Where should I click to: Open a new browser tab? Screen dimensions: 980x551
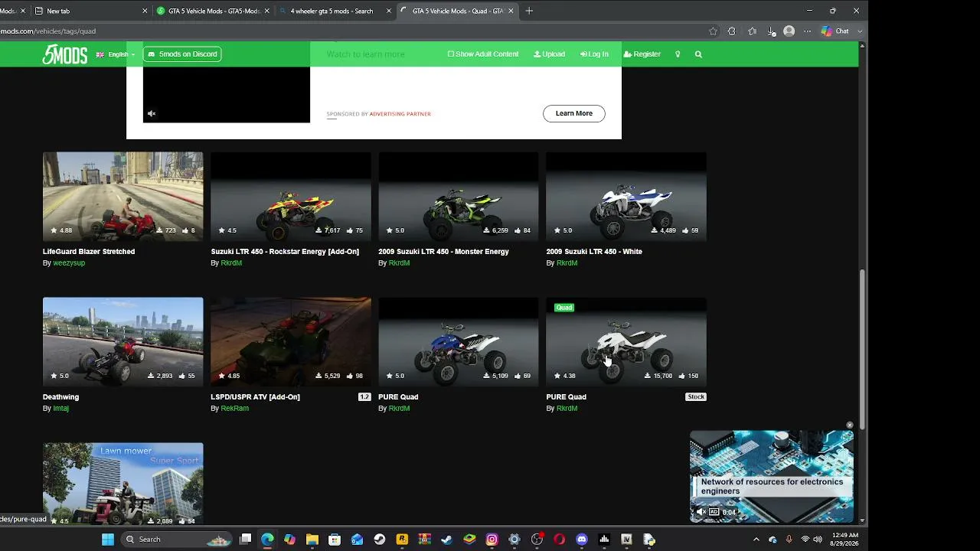pos(529,11)
